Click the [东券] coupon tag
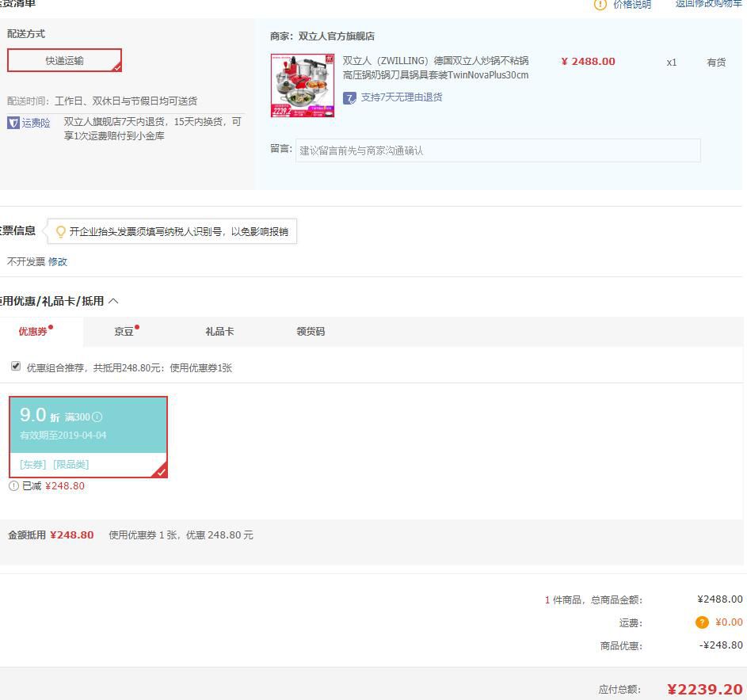The height and width of the screenshot is (700, 747). click(x=32, y=464)
